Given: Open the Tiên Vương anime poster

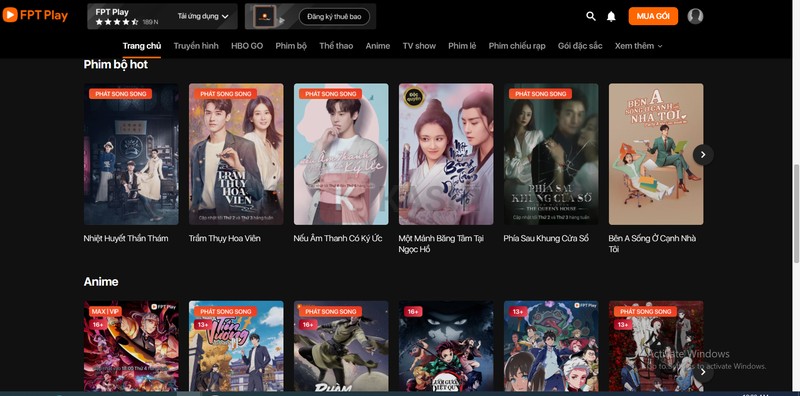Looking at the screenshot, I should coord(236,346).
